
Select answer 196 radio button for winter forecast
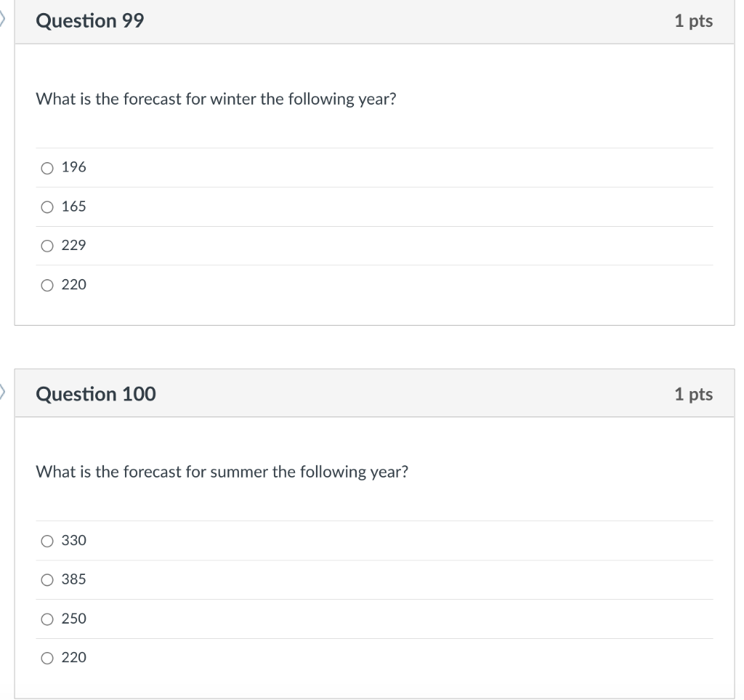click(47, 168)
